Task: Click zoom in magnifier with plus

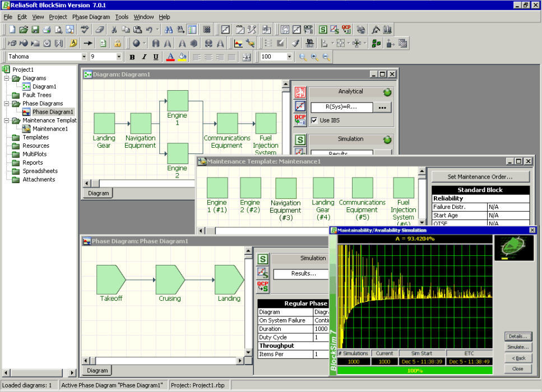Action: 314,57
